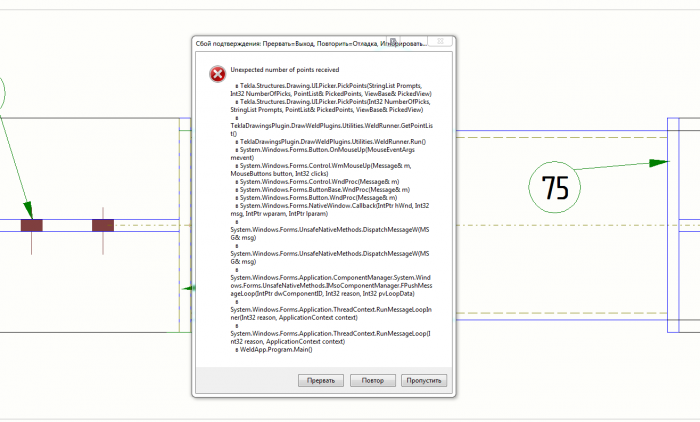
Task: Click the green arrowhead right of mark 75
Action: tap(659, 163)
